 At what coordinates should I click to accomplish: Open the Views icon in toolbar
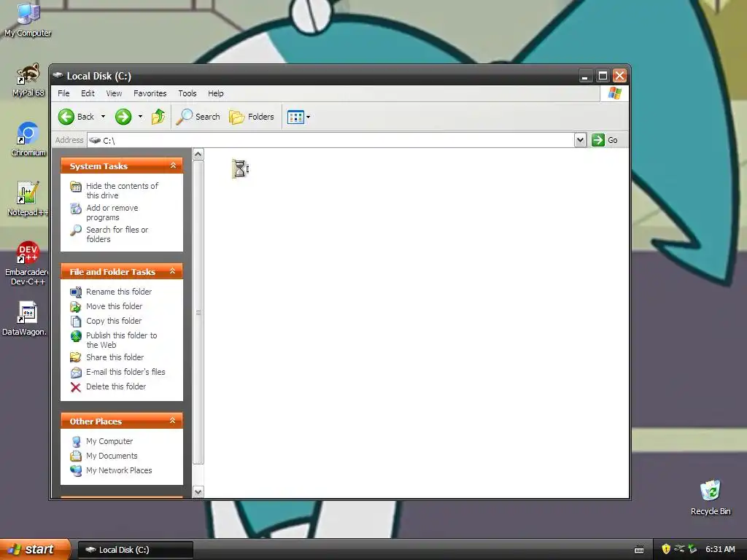coord(295,117)
